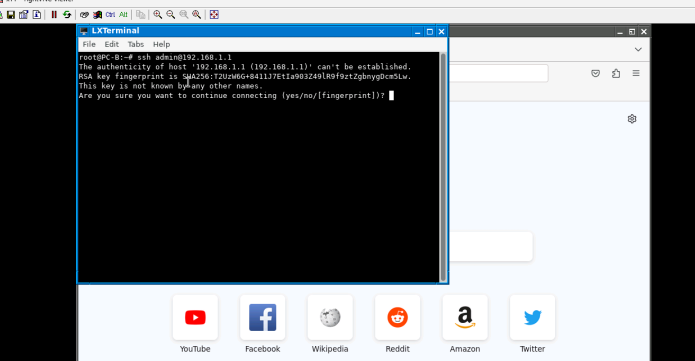Zoom out the remote view

click(x=171, y=15)
